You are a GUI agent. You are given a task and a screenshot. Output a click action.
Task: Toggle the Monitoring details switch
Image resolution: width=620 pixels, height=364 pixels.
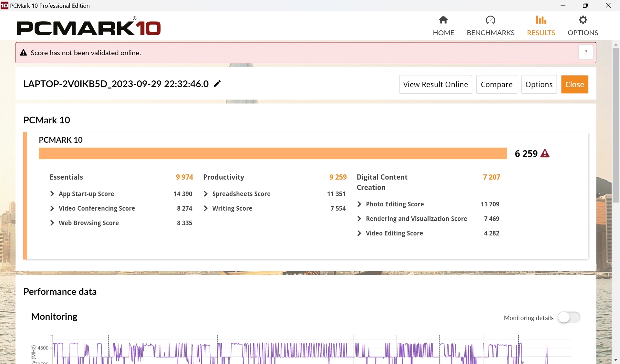point(569,317)
